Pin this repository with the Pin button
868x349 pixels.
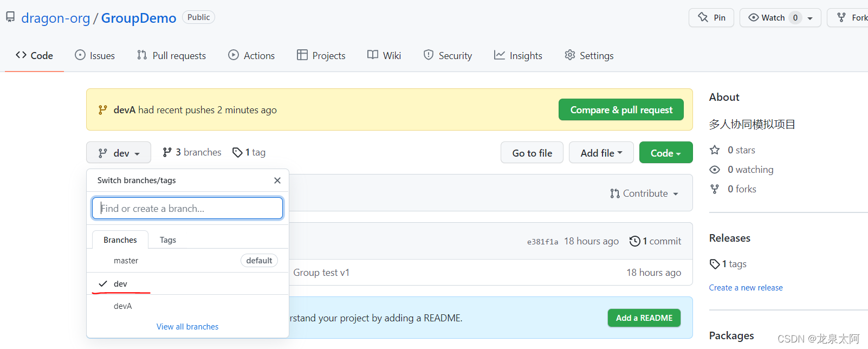point(711,18)
